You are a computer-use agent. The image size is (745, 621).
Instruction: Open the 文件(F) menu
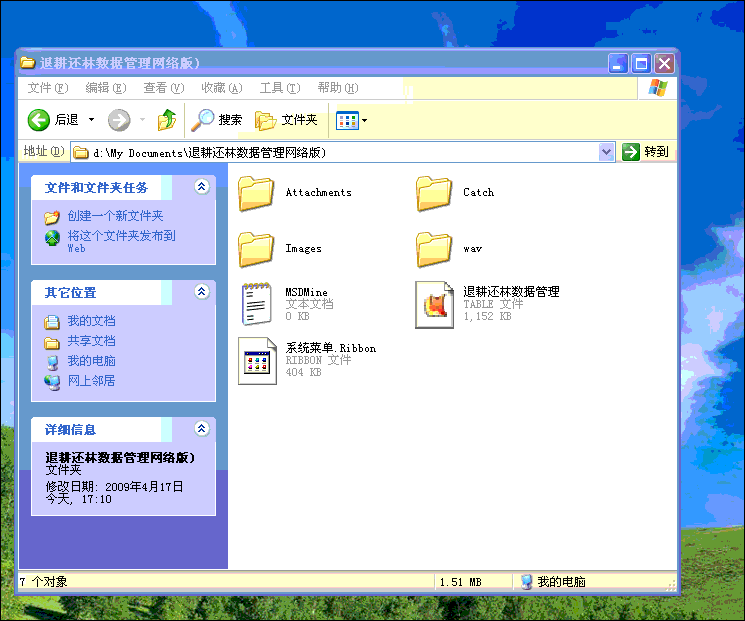pyautogui.click(x=48, y=88)
